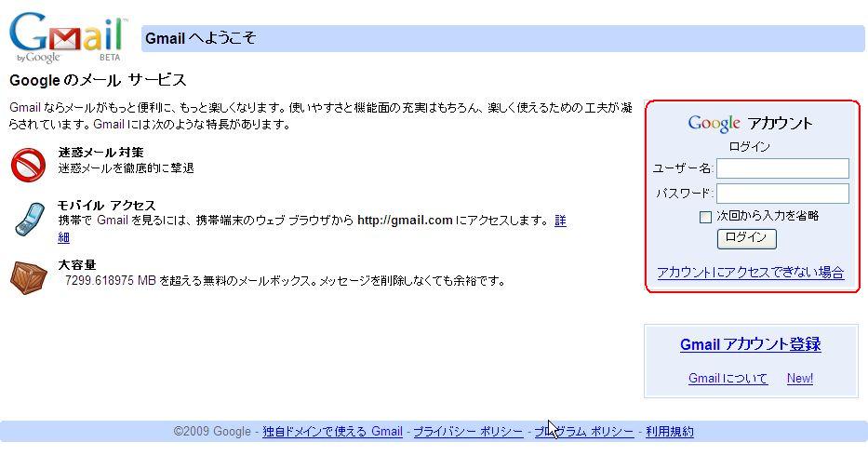This screenshot has height=469, width=868.
Task: Click the http://gmail.com bold text
Action: (x=405, y=221)
